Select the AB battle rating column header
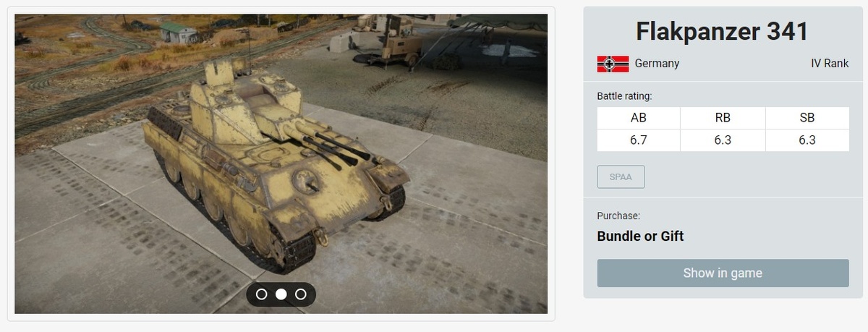868x332 pixels. [639, 119]
